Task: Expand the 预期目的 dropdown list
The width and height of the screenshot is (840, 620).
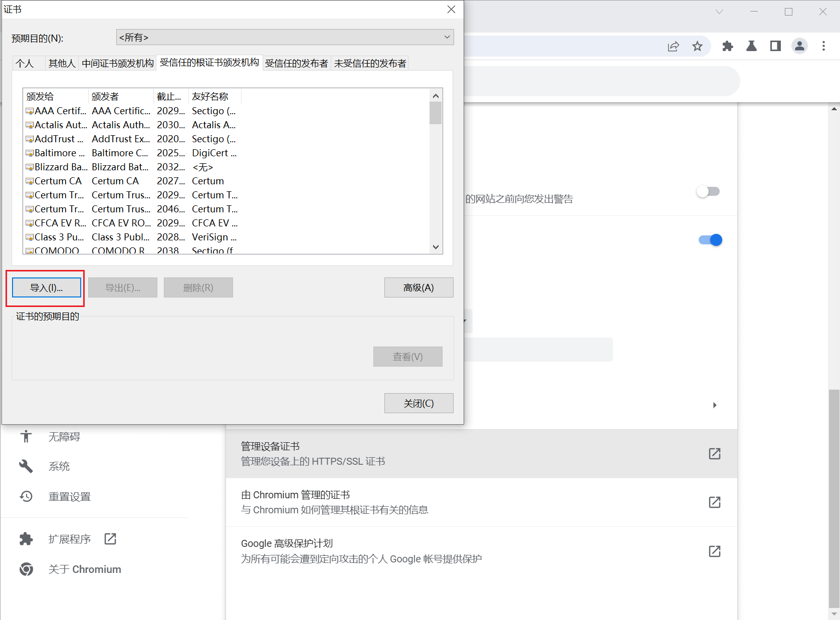Action: click(x=285, y=38)
